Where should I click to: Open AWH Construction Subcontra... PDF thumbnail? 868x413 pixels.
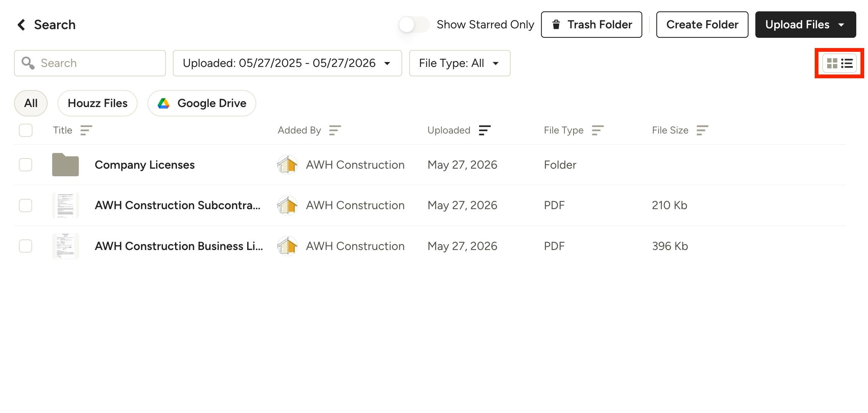(x=65, y=205)
